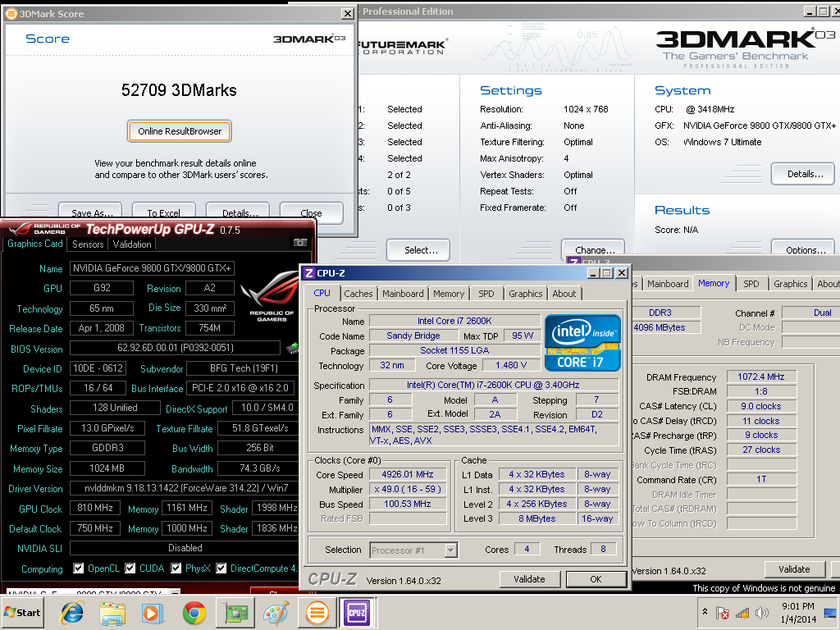Screen dimensions: 840x630
Task: Click the GPU Name field in GPU-Z
Action: point(152,268)
